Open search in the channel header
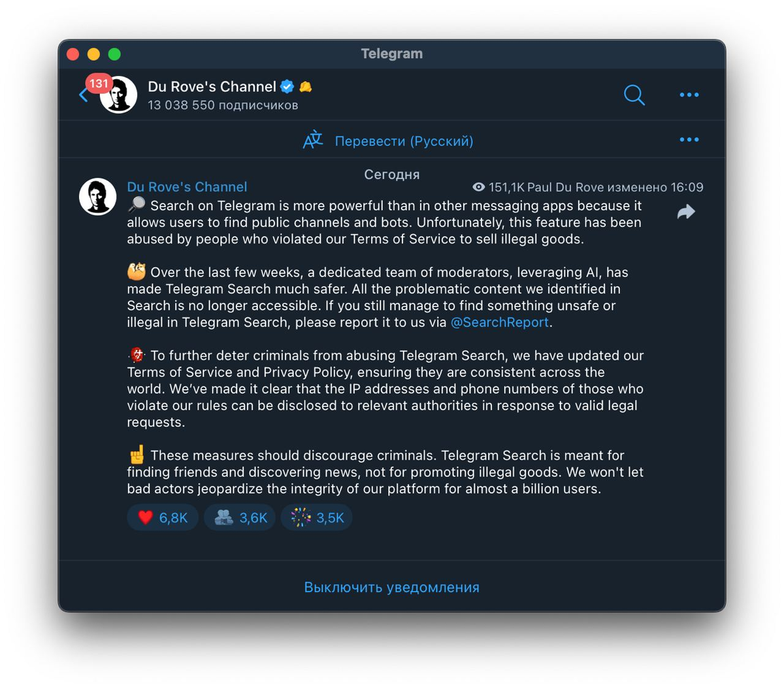 pos(634,95)
